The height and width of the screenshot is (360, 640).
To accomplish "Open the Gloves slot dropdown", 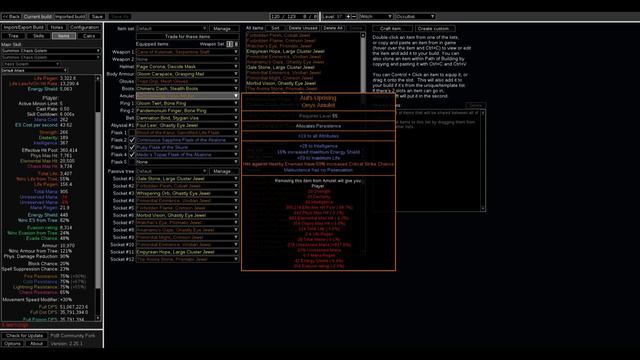I will (x=187, y=81).
